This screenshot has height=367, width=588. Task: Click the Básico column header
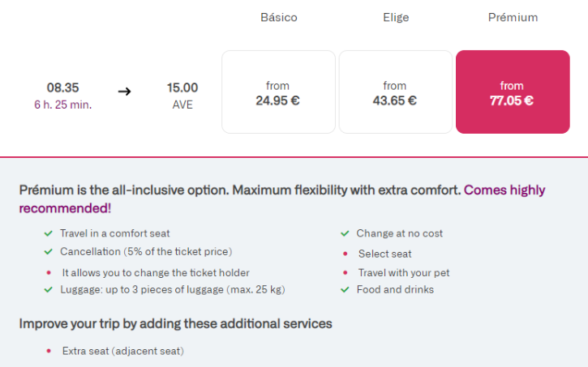click(x=278, y=17)
